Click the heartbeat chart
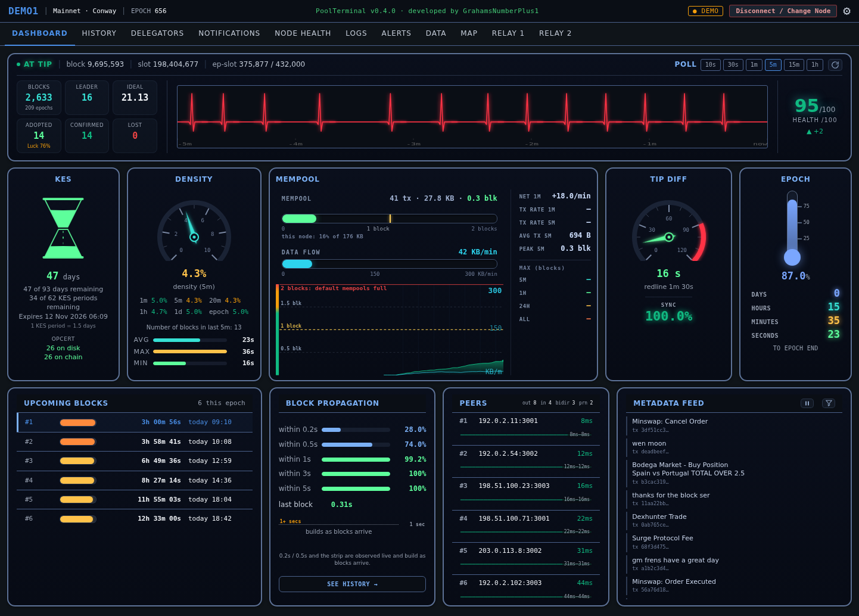 (x=472, y=117)
